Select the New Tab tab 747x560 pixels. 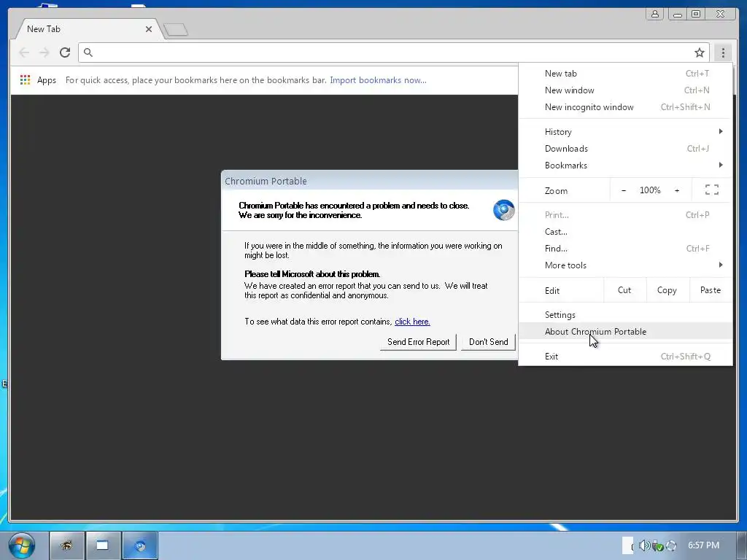click(x=88, y=29)
